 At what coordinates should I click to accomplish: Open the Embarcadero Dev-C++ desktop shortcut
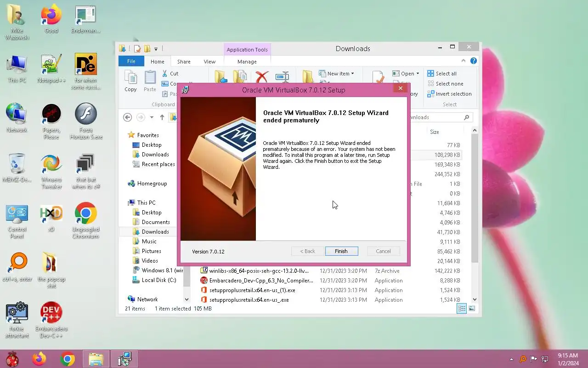(51, 320)
